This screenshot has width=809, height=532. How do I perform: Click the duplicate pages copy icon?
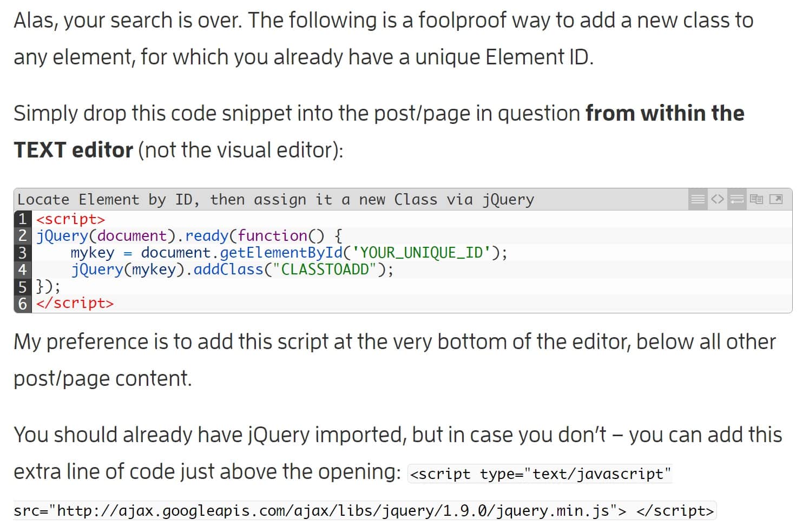tap(757, 199)
